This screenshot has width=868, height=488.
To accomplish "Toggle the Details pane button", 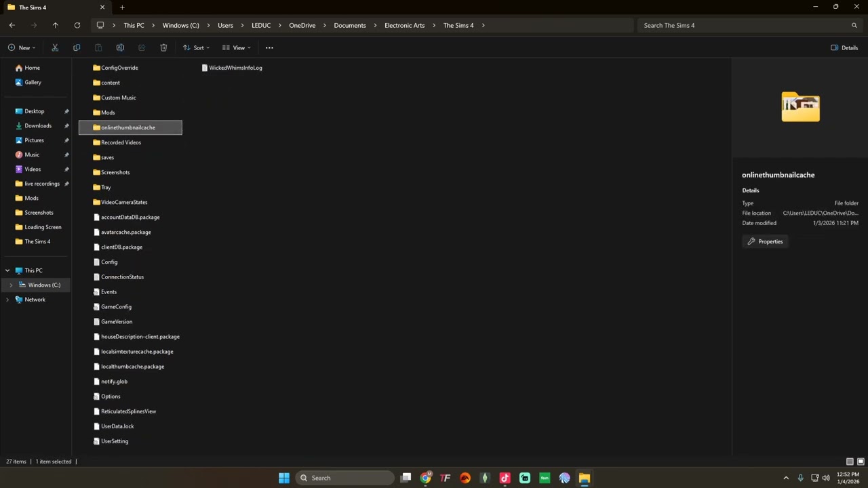I will 844,47.
